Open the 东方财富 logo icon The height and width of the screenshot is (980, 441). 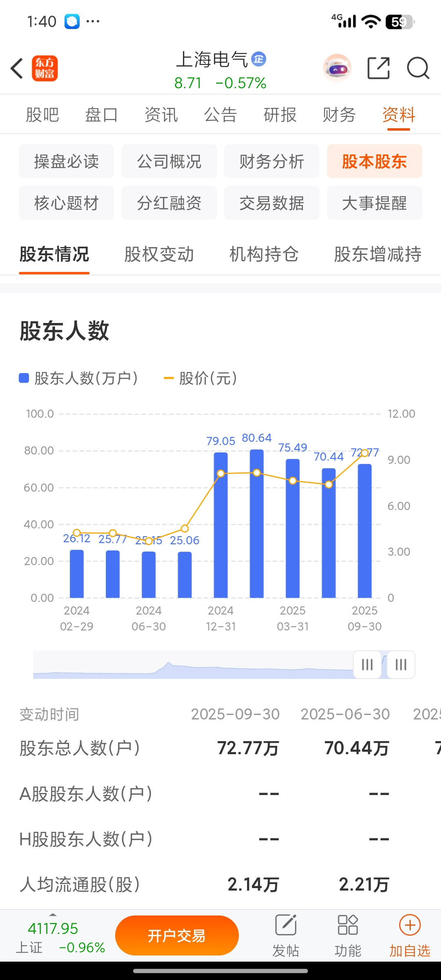pyautogui.click(x=45, y=68)
